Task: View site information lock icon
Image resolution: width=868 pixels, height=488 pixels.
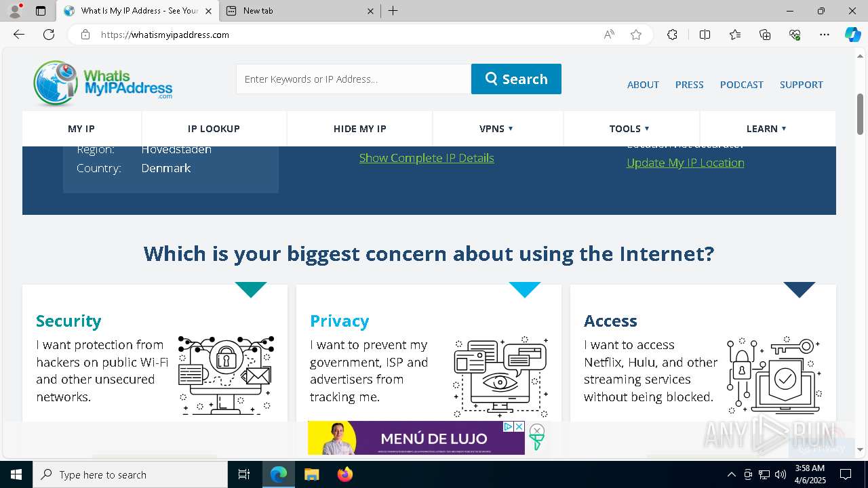Action: (x=85, y=35)
